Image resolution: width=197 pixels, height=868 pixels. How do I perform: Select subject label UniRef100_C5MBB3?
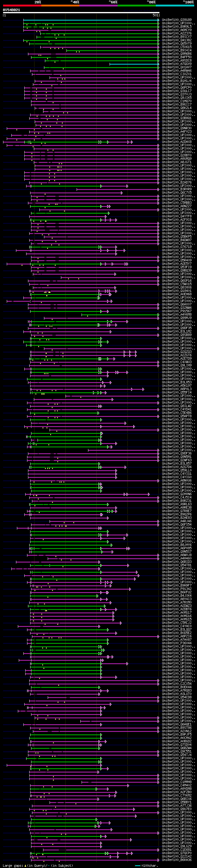pyautogui.click(x=176, y=203)
